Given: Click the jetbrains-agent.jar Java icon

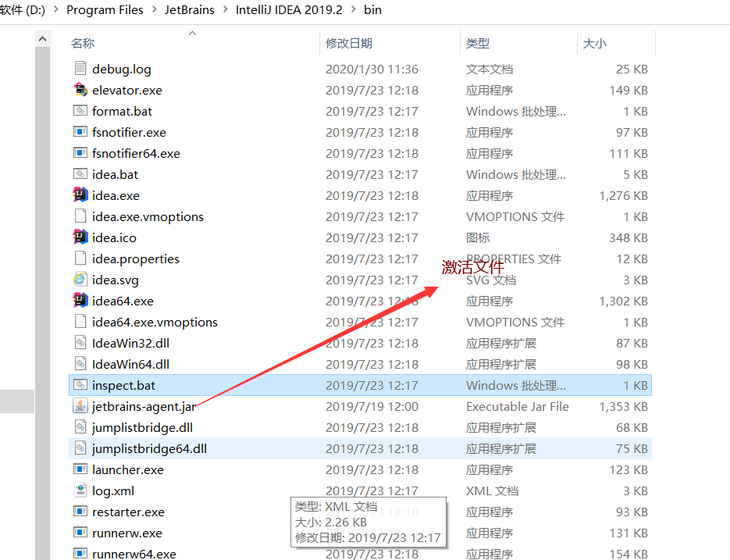Looking at the screenshot, I should tap(80, 405).
